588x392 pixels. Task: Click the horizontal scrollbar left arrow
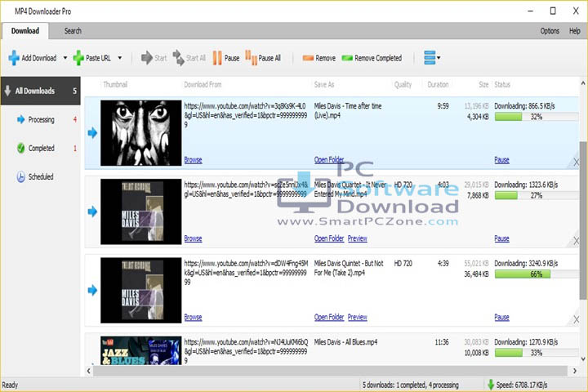tap(88, 371)
